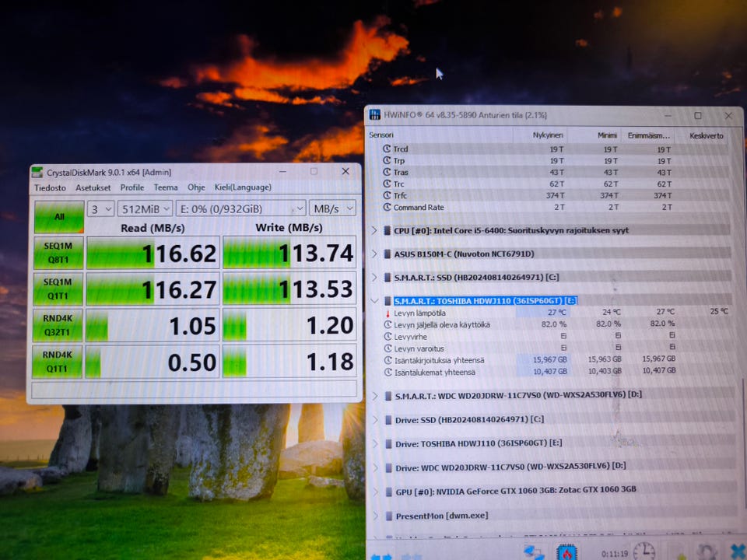Click the drive icon beside Drive: WDC WD20JDRW
747x560 pixels.
[x=388, y=468]
